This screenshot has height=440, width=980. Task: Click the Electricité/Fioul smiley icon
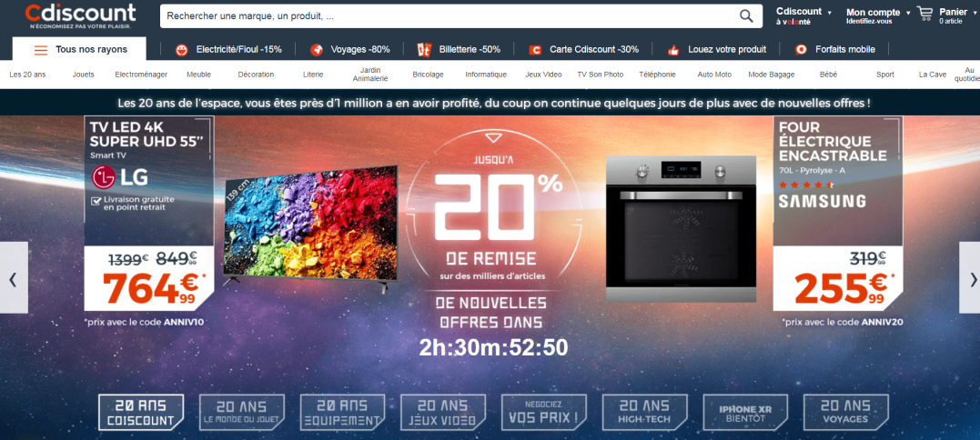(182, 50)
